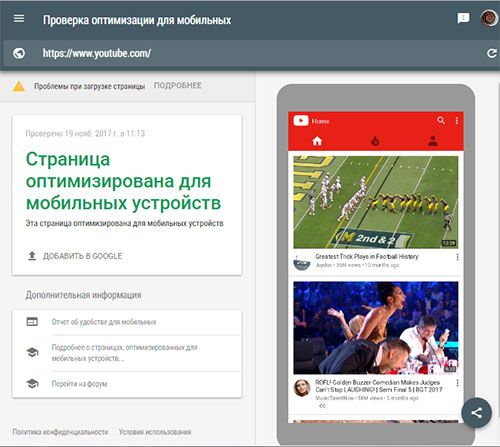Open Условия использования link
This screenshot has width=500, height=447.
tap(155, 432)
